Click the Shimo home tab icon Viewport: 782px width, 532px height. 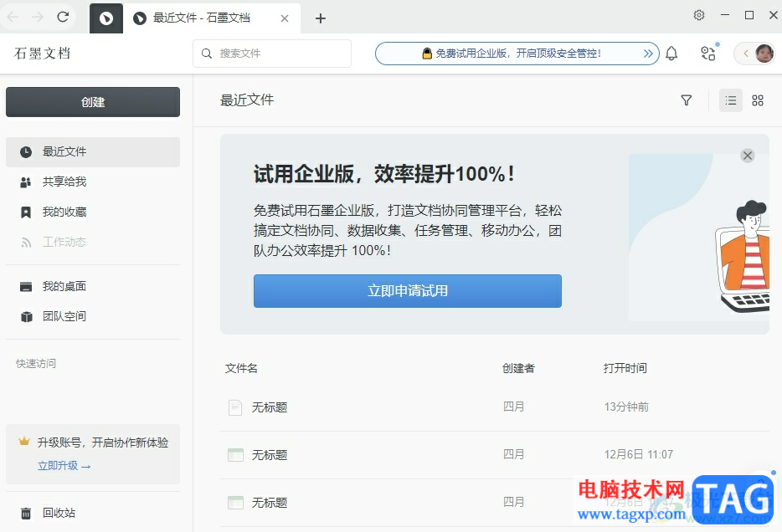tap(105, 18)
